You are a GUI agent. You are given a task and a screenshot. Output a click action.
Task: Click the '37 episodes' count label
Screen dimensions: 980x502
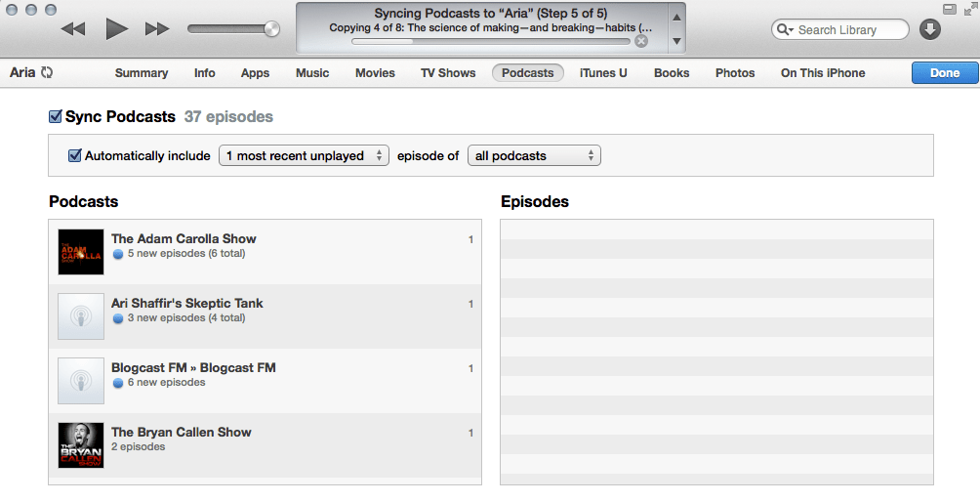coord(228,117)
